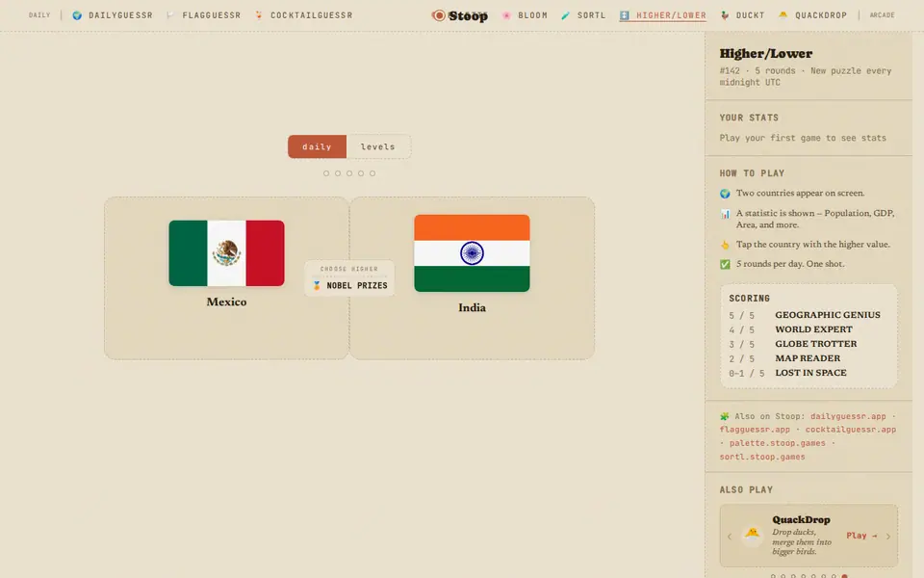Play QuackDrop from Also Play card

pos(861,536)
